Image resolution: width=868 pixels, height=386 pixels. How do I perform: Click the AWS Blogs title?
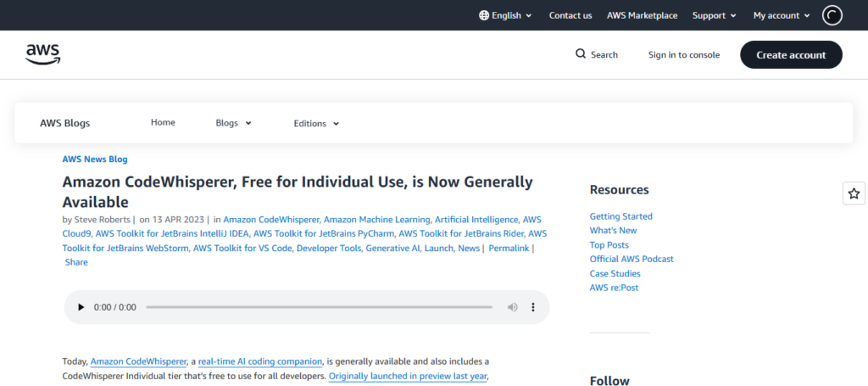click(x=64, y=124)
